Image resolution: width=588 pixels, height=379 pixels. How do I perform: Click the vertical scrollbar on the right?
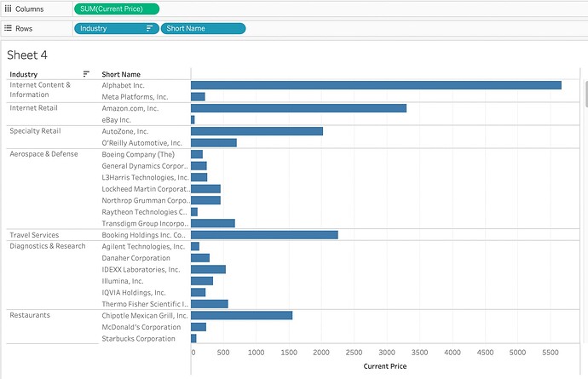(x=584, y=94)
